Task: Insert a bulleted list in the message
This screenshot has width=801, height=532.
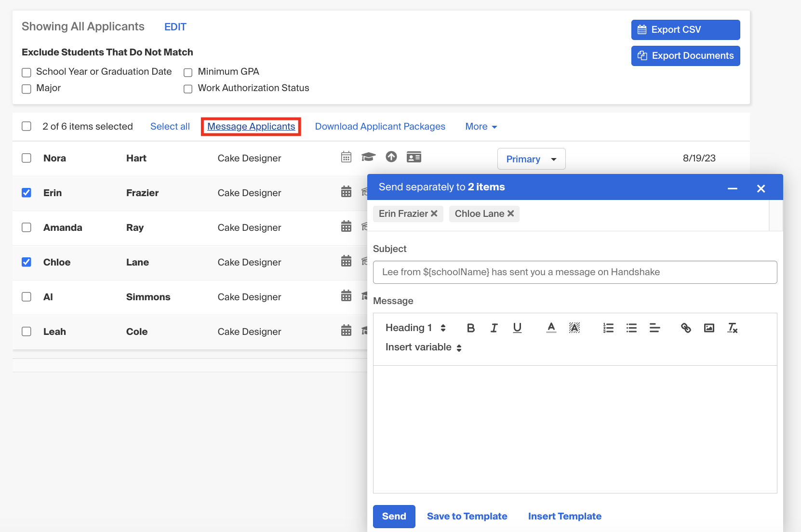Action: coord(631,328)
